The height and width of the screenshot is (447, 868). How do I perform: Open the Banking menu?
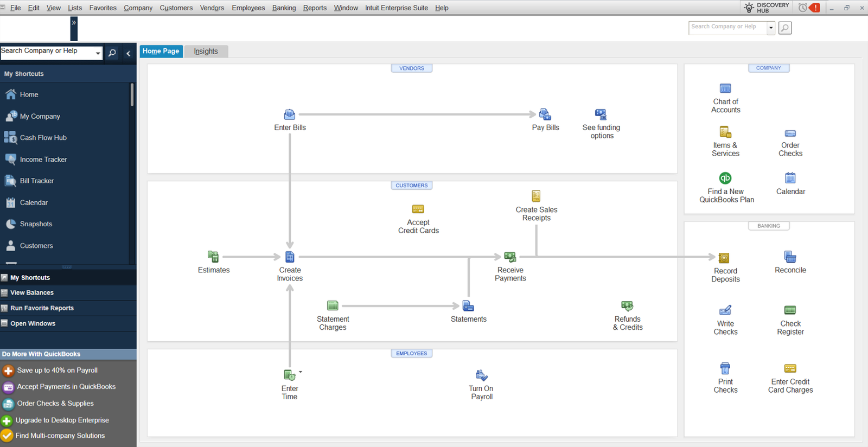tap(284, 8)
